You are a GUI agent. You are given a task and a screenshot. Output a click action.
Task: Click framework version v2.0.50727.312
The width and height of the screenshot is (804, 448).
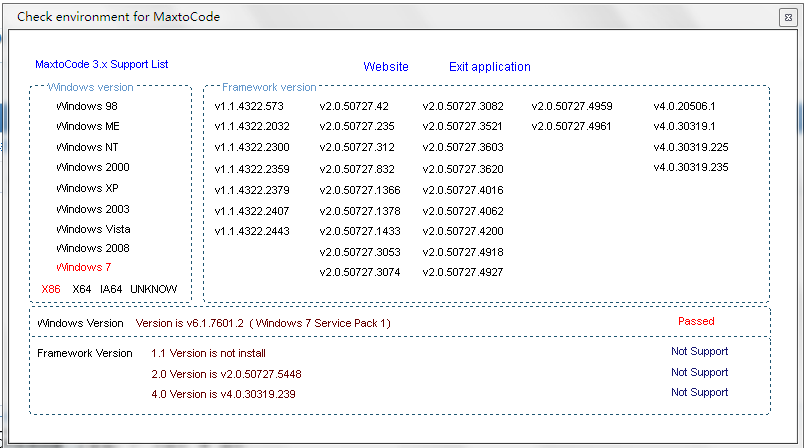click(x=357, y=147)
